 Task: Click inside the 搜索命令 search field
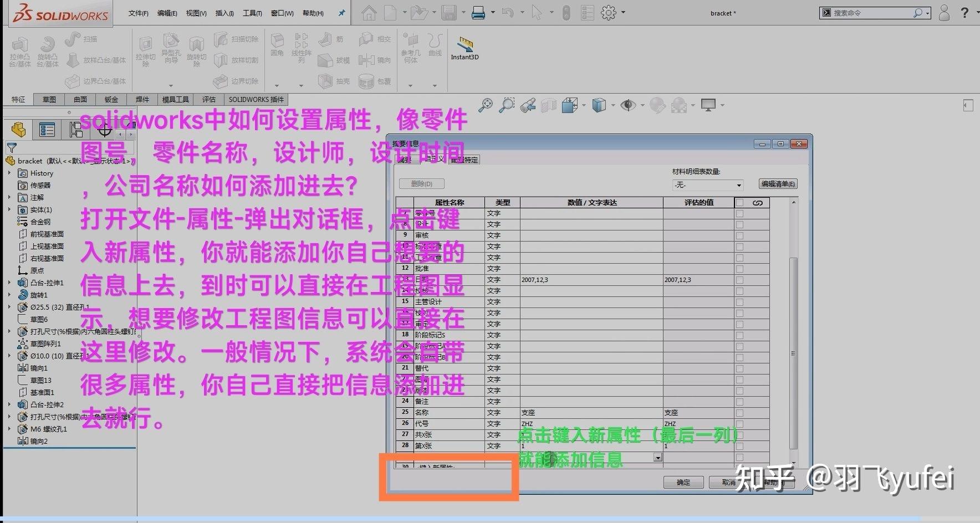872,13
